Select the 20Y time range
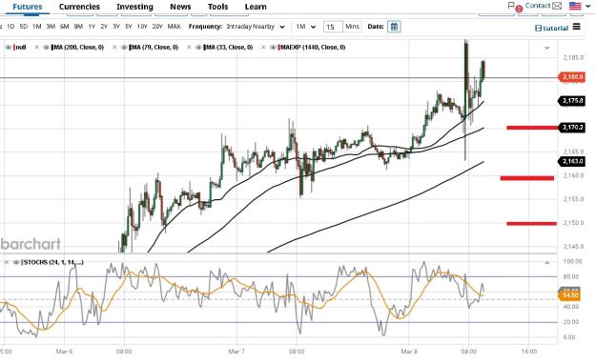Screen dimensions: 596x364 (x=157, y=27)
